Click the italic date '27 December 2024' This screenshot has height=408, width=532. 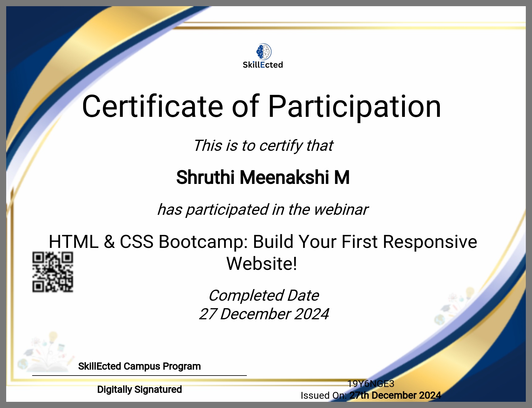[x=264, y=314]
